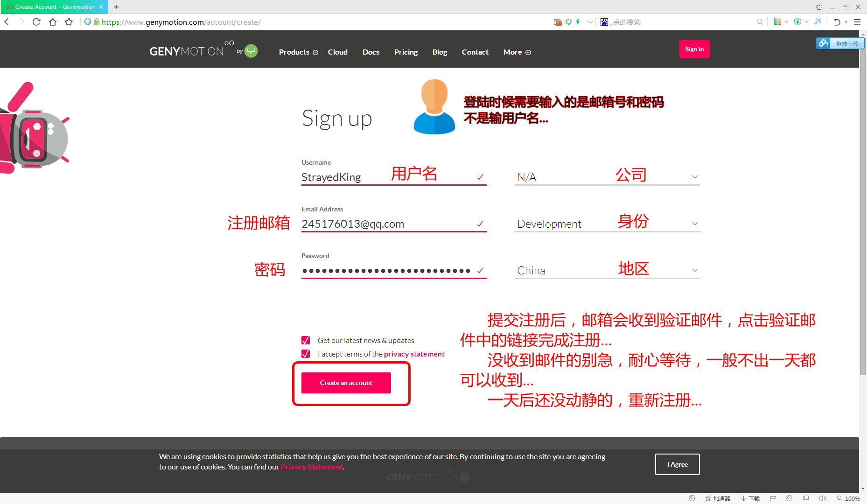Click the scrollbar down arrow
This screenshot has width=867, height=504.
(863, 489)
